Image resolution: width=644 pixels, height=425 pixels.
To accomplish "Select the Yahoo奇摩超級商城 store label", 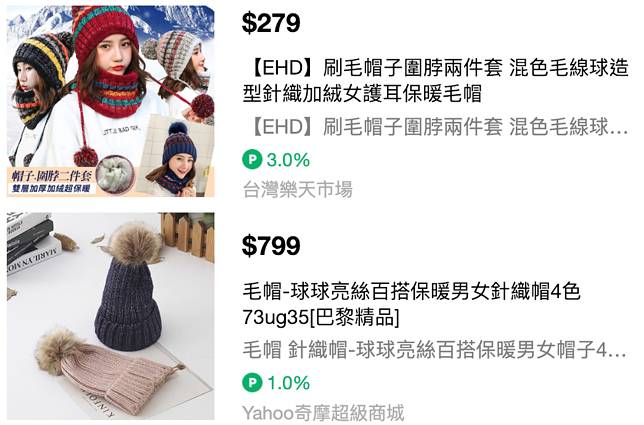I will click(323, 413).
